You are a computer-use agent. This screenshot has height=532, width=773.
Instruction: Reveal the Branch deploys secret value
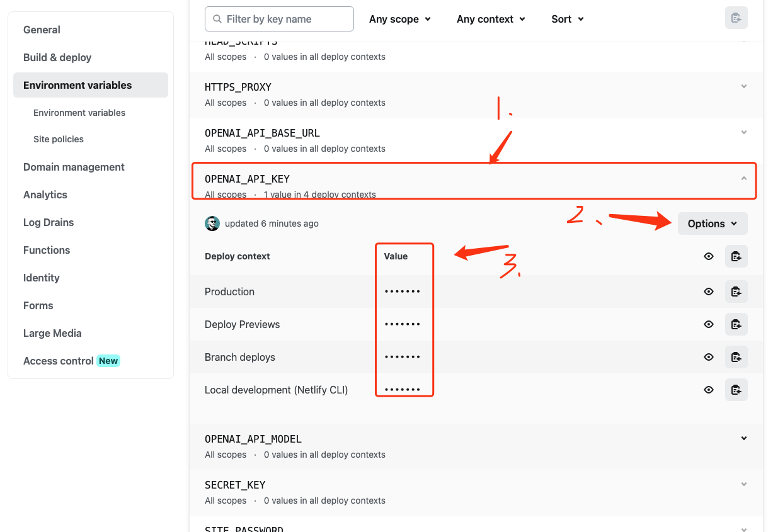coord(709,357)
